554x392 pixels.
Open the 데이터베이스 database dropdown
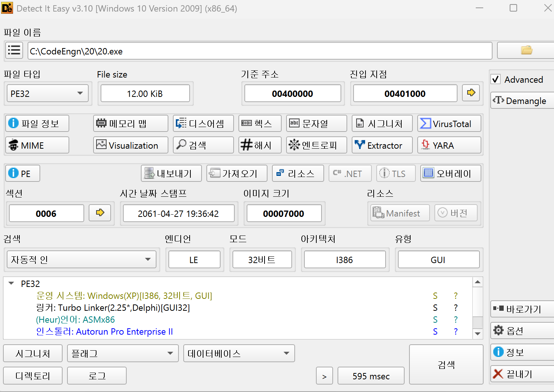coord(239,353)
